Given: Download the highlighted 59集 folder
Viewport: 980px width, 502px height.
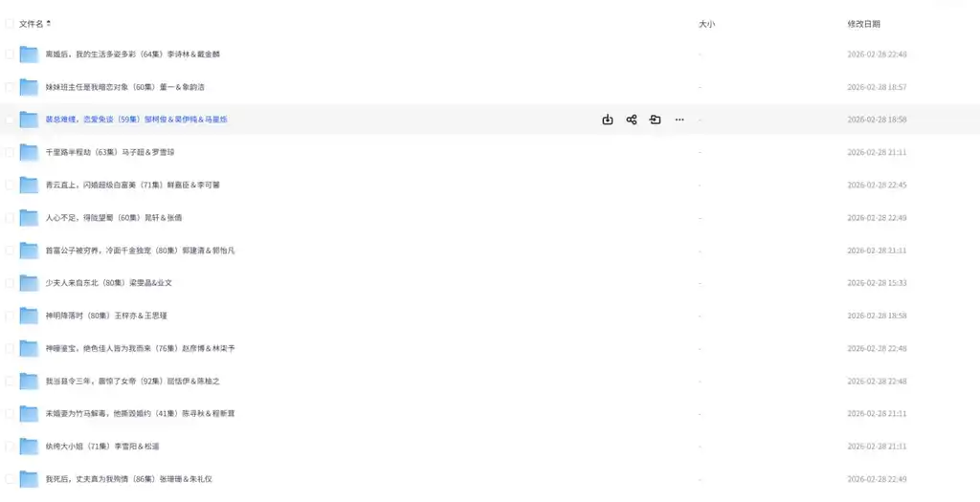Looking at the screenshot, I should (x=608, y=120).
